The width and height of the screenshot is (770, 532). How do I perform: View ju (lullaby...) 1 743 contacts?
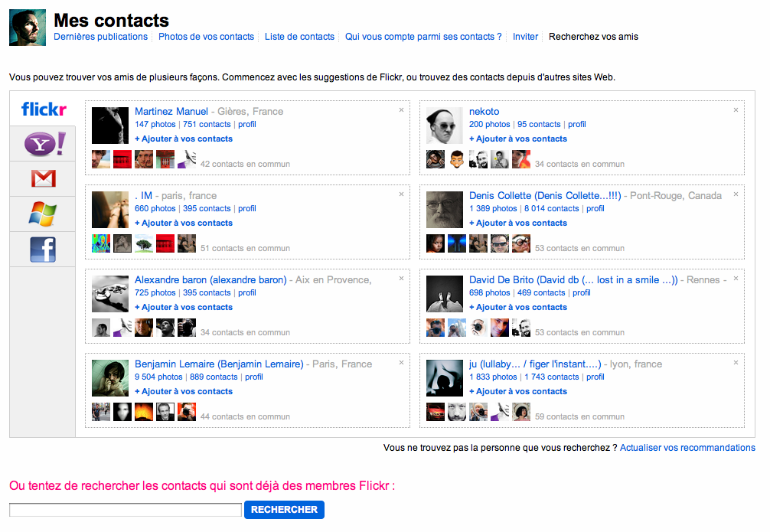coord(552,377)
